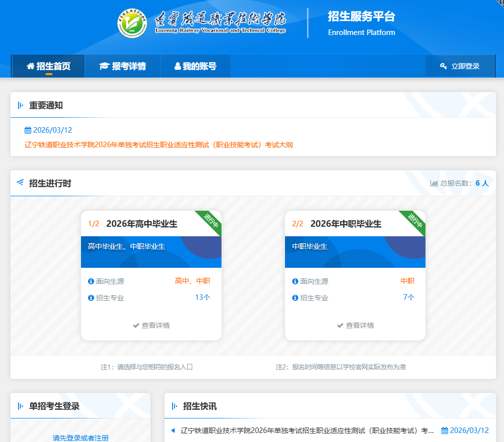Click the college logo emblem

pos(132,23)
